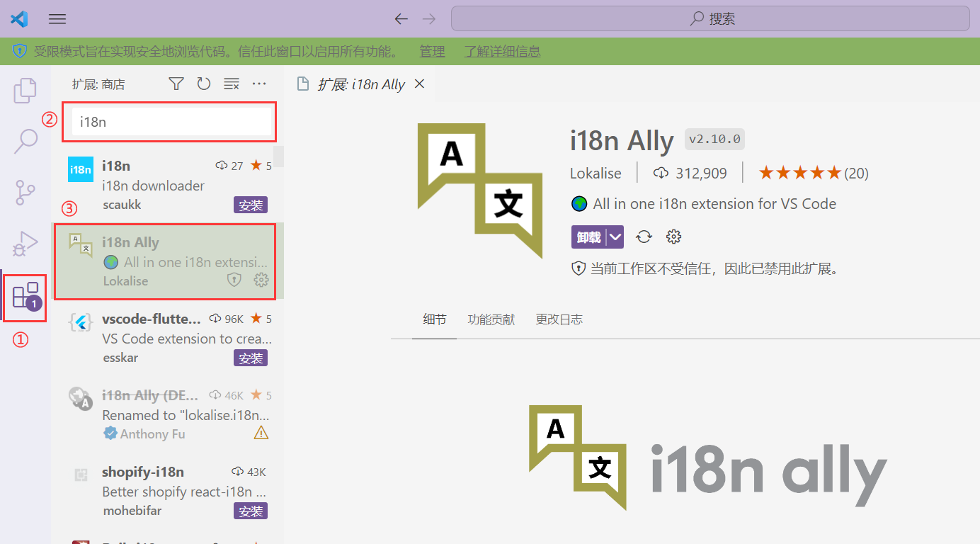The image size is (980, 544).
Task: Click the untrusted workspace shield notice icon
Action: (579, 268)
